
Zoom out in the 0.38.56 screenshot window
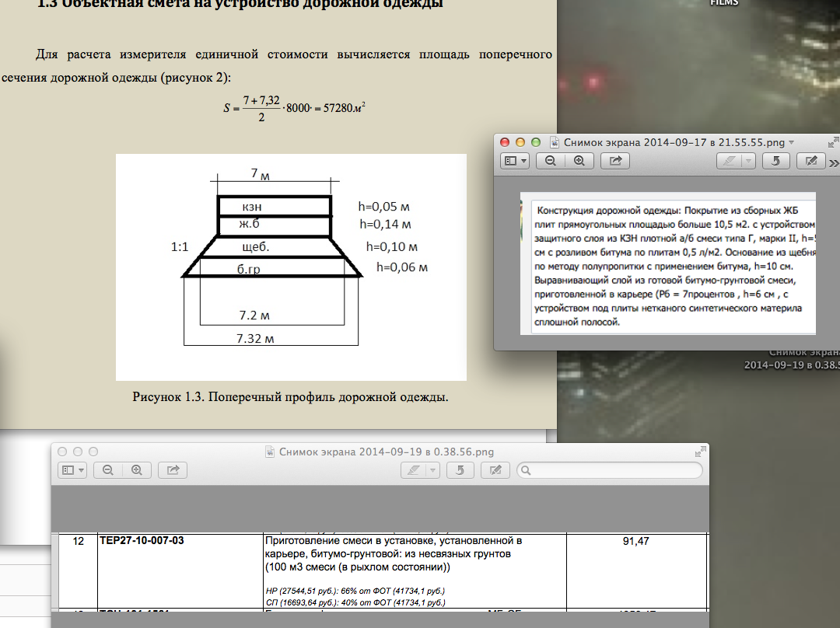[108, 470]
